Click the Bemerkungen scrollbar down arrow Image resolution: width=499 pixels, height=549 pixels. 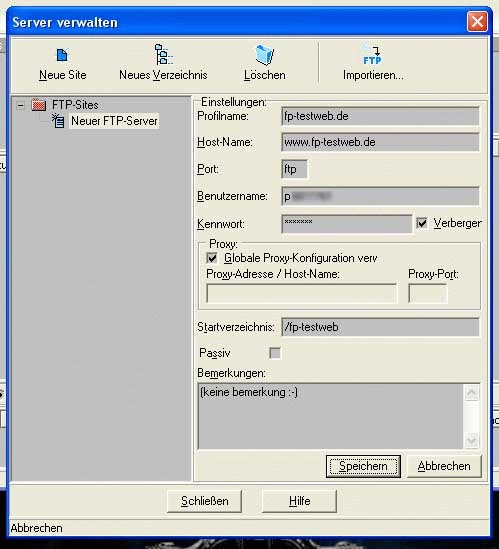pos(471,440)
